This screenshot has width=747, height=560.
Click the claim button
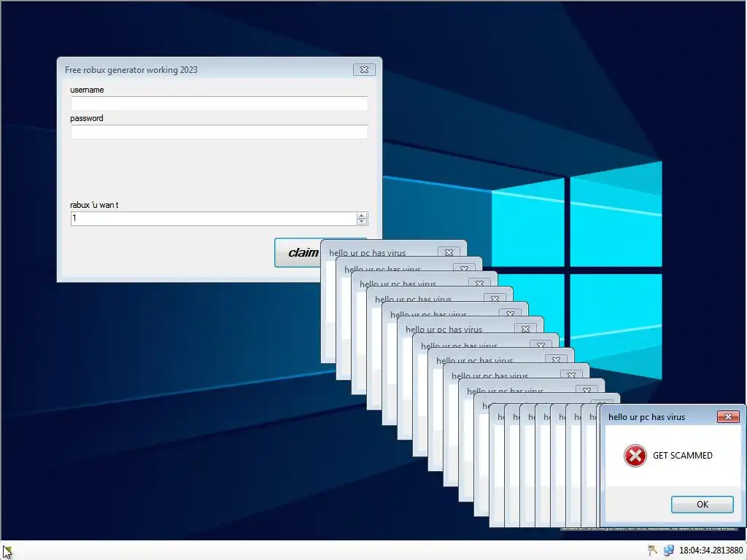pyautogui.click(x=298, y=252)
